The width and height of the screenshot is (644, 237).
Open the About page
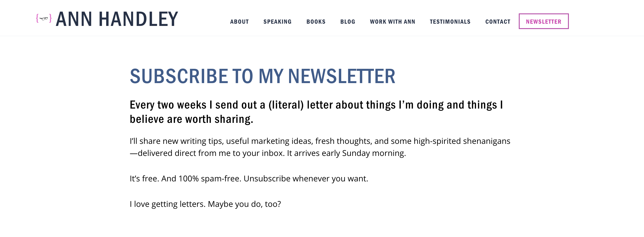239,22
